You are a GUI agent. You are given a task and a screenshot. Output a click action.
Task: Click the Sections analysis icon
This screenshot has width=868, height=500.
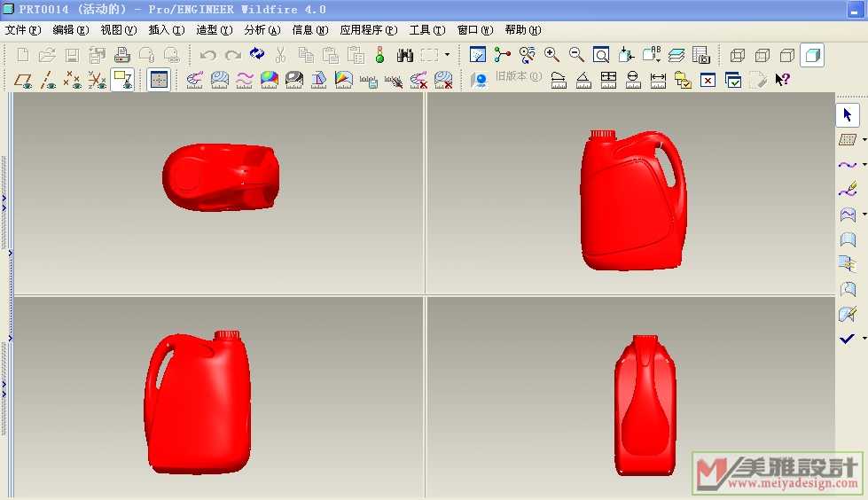pyautogui.click(x=220, y=80)
